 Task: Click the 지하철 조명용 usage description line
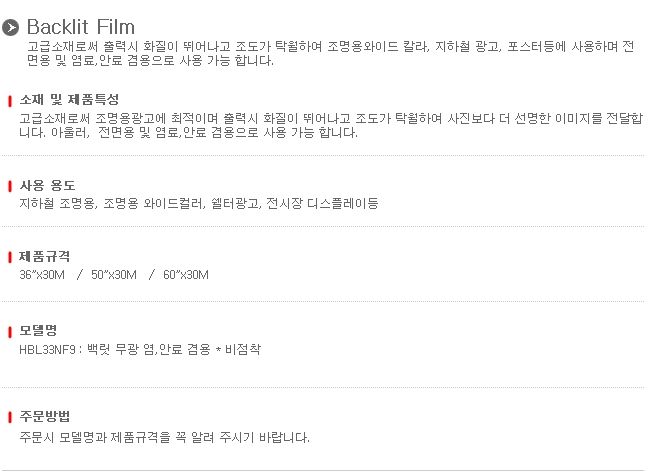coord(199,204)
